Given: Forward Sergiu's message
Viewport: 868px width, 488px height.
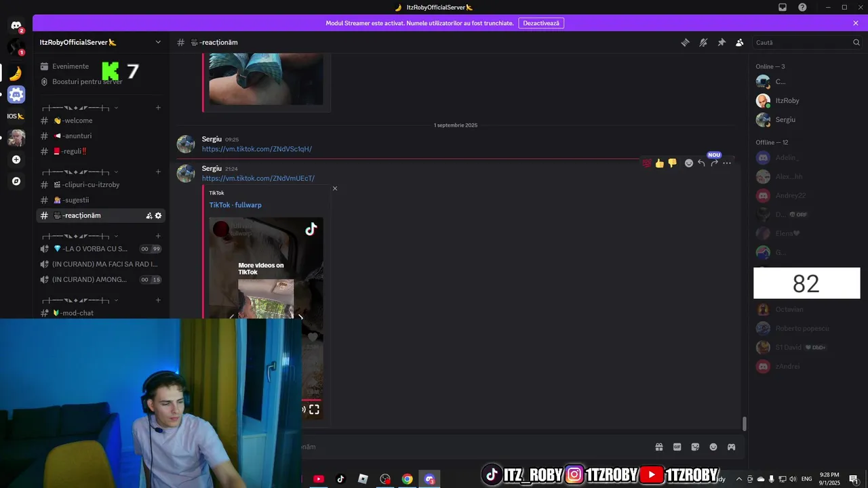Looking at the screenshot, I should [x=714, y=163].
